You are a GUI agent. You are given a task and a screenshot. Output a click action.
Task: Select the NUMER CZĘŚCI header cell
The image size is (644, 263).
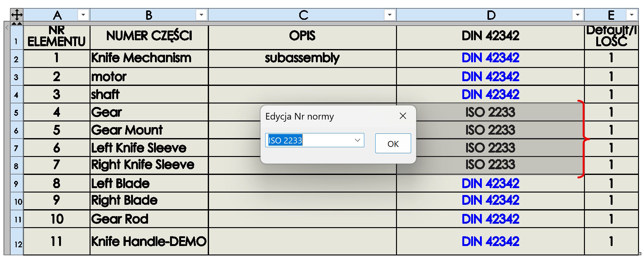[149, 36]
